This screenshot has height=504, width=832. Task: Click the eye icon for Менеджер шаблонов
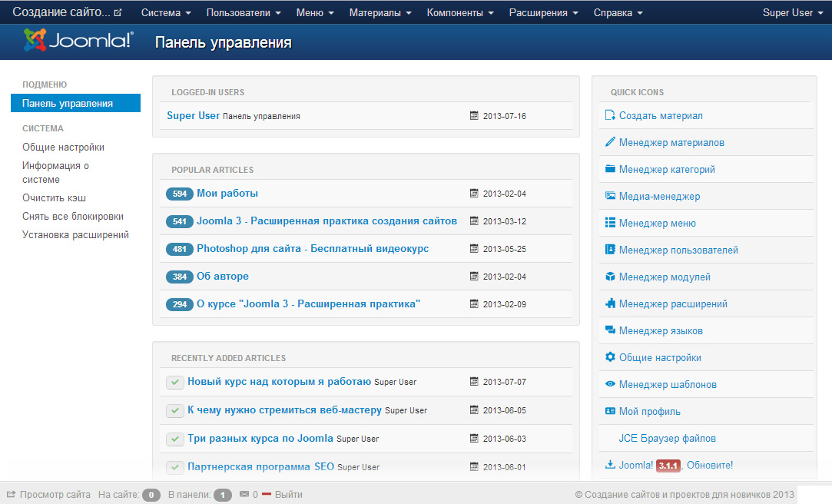[x=610, y=385]
